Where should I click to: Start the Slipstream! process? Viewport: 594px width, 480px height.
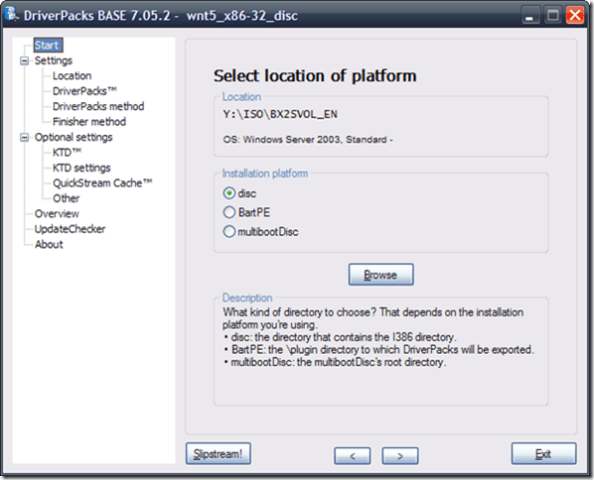[218, 453]
